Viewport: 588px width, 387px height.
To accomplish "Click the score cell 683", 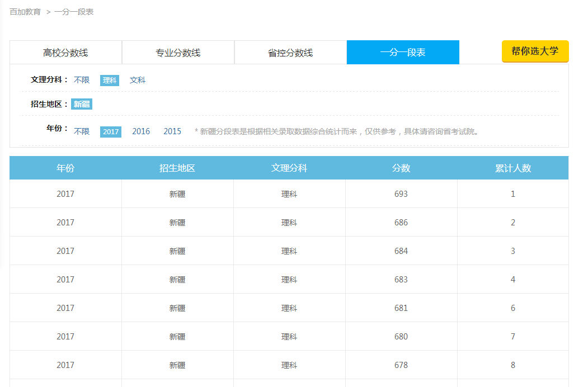I will tap(401, 280).
